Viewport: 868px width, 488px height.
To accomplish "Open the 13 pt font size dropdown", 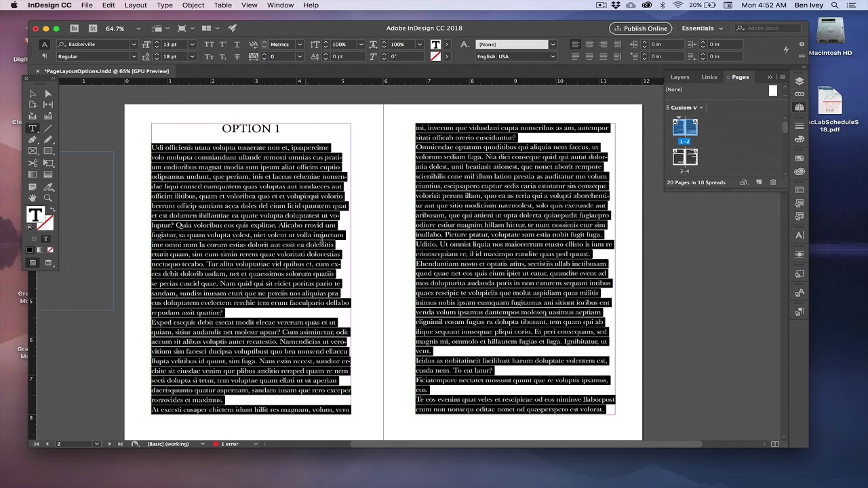I will click(193, 45).
